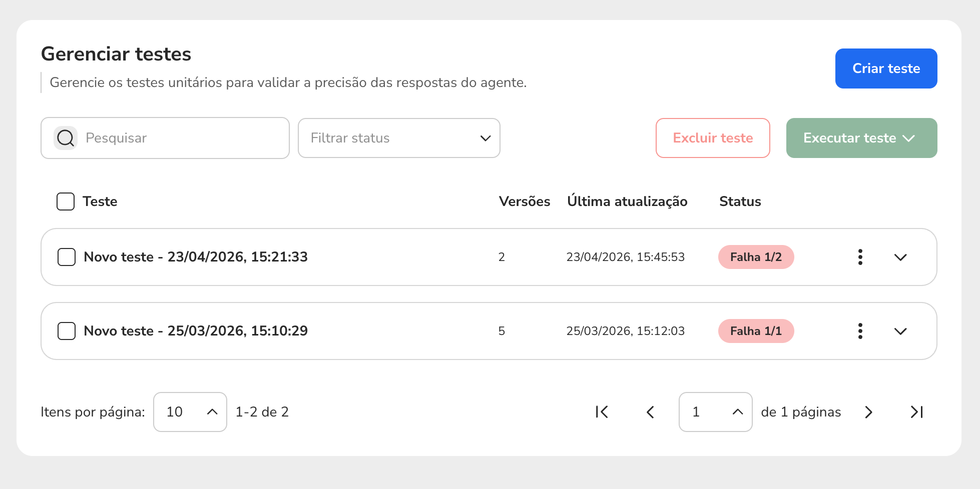This screenshot has width=980, height=489.
Task: Open three-dot menu for 23/04/2026 test
Action: (860, 257)
